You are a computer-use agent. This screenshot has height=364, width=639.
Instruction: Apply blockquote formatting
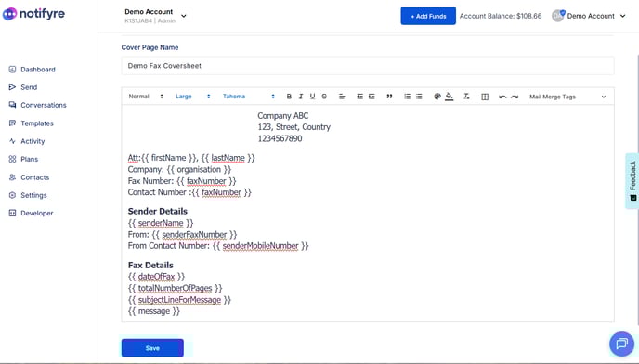pyautogui.click(x=389, y=97)
